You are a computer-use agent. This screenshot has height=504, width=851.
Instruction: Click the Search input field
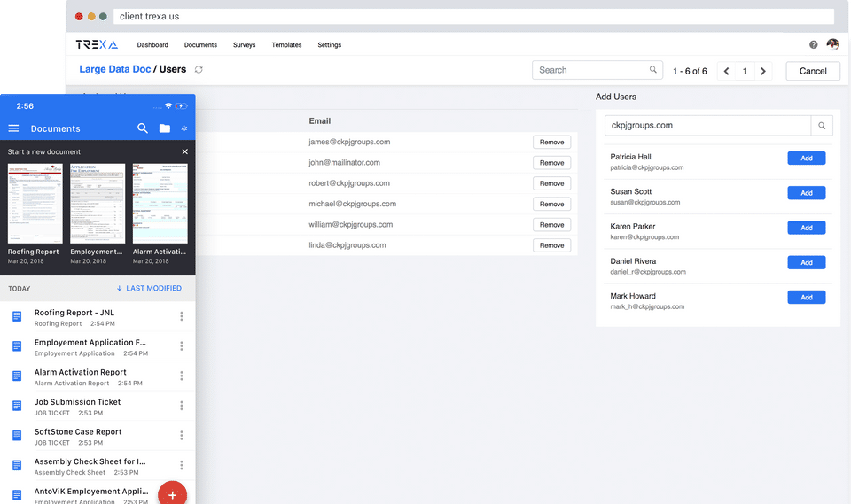[597, 70]
